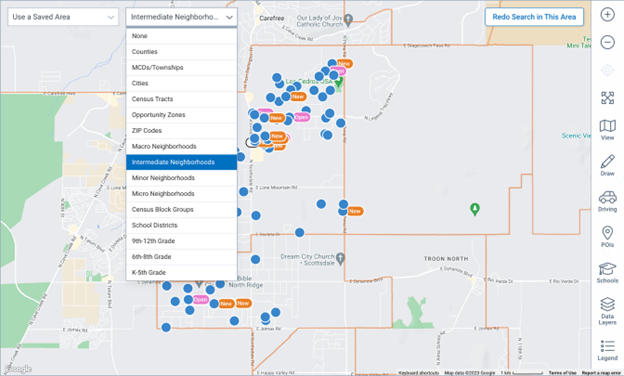
Task: Select the Draw pencil tool
Action: coord(607,166)
